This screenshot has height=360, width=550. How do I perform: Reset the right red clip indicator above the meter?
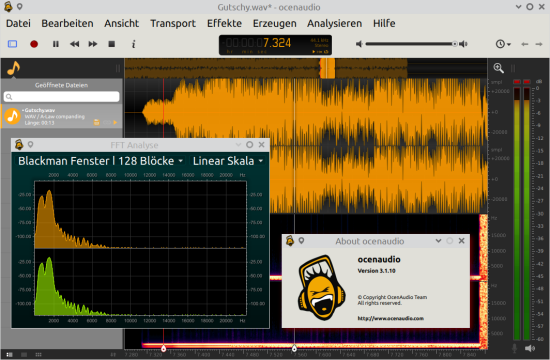[x=526, y=82]
